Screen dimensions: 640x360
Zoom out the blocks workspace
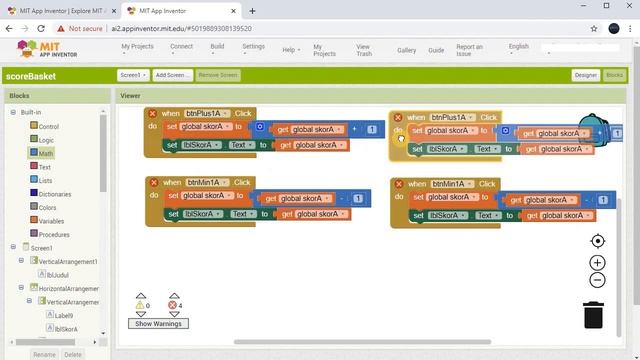click(598, 280)
